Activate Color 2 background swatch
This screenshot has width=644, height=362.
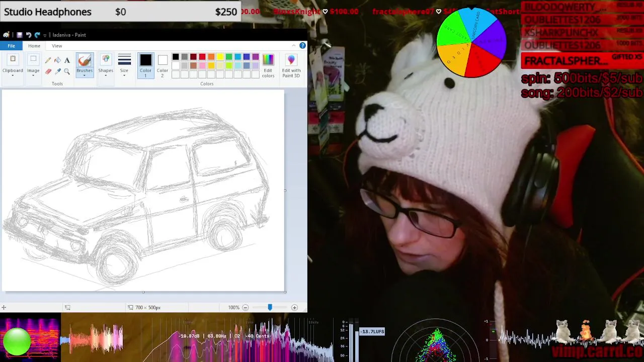pyautogui.click(x=162, y=60)
